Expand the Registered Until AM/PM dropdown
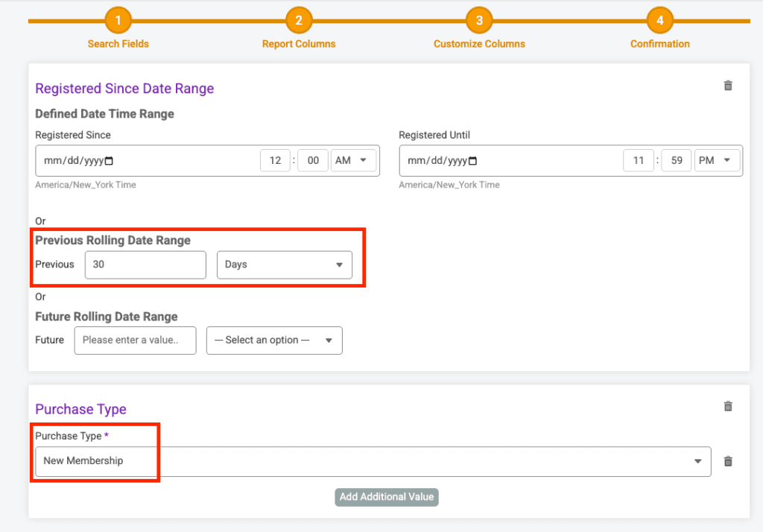The height and width of the screenshot is (532, 763). [x=717, y=160]
